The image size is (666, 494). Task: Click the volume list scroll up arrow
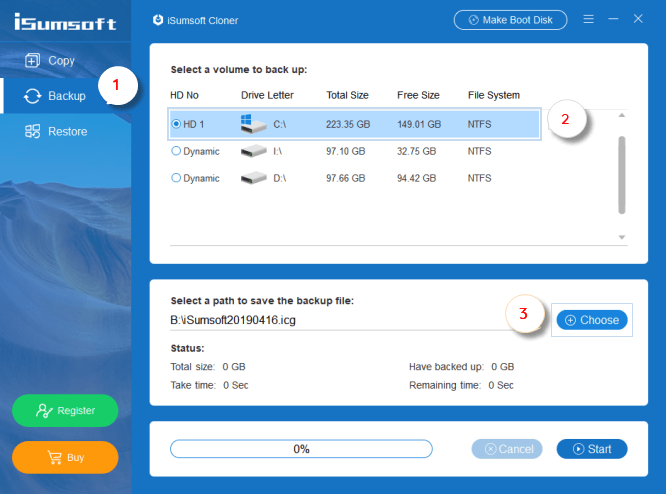click(622, 115)
